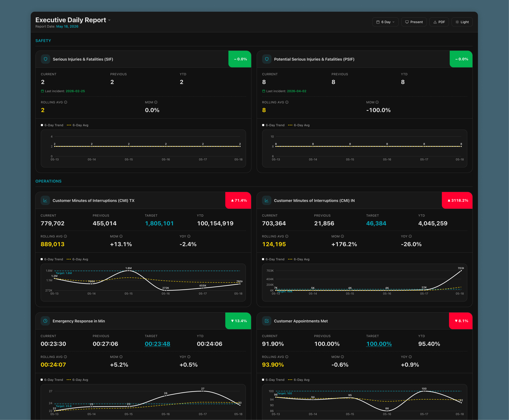The width and height of the screenshot is (509, 420).
Task: Click the CMI IN YTD value 4,045,259
Action: (x=433, y=223)
